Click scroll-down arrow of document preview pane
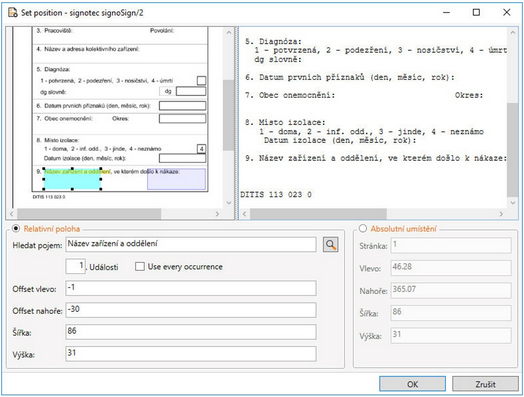 coord(229,203)
